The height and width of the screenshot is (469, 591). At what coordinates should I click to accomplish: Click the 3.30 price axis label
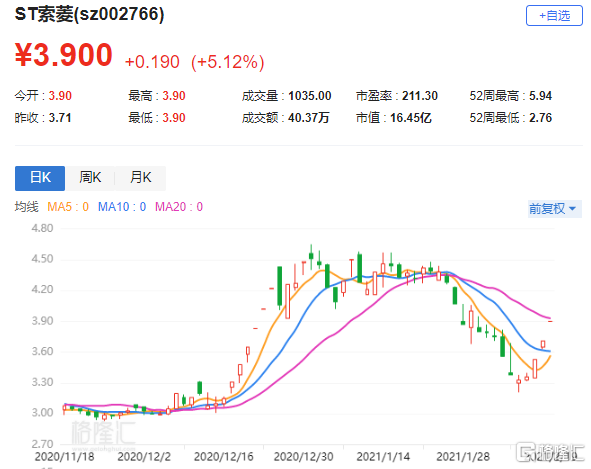(x=42, y=382)
